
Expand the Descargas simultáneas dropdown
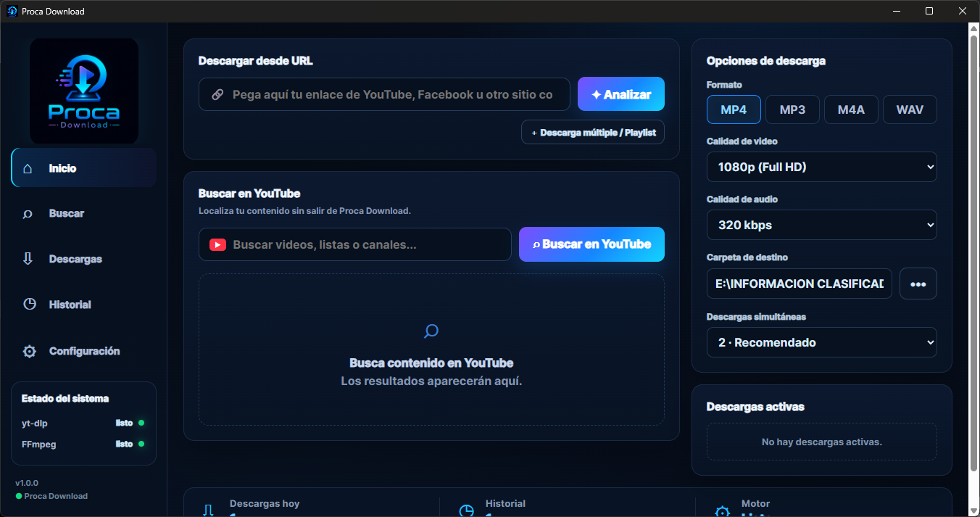[x=822, y=342]
